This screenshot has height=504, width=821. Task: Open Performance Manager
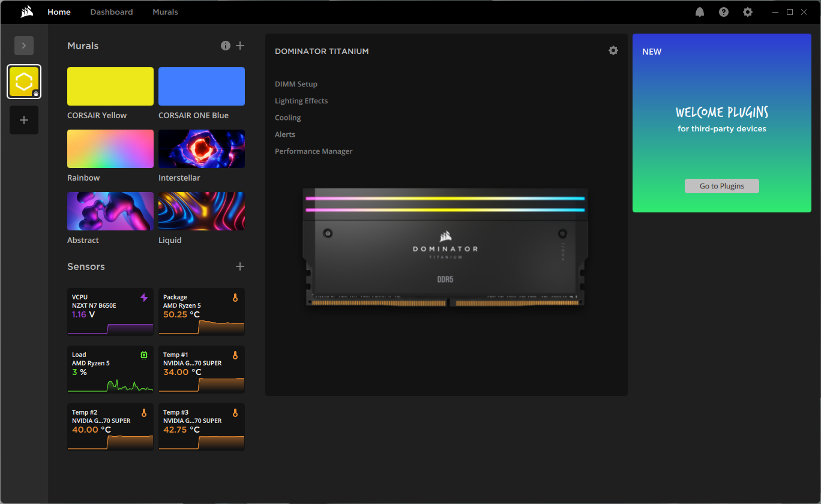click(314, 151)
